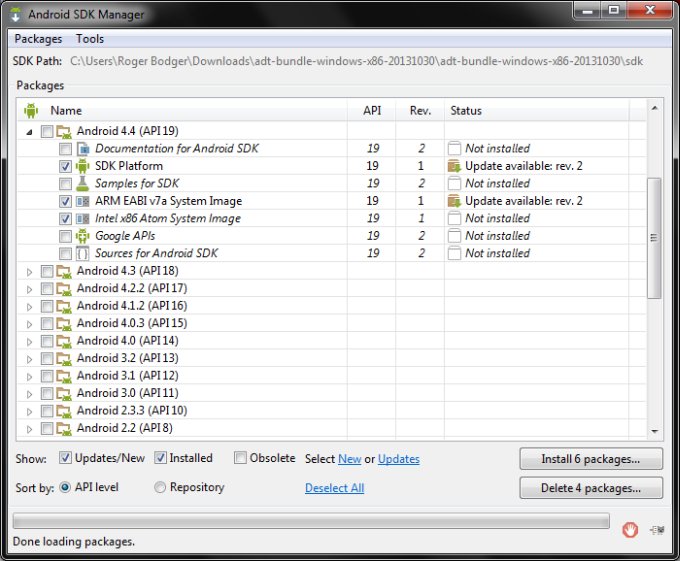Collapse the Android 4.4 (API 19) group
This screenshot has width=680, height=561.
click(x=29, y=132)
